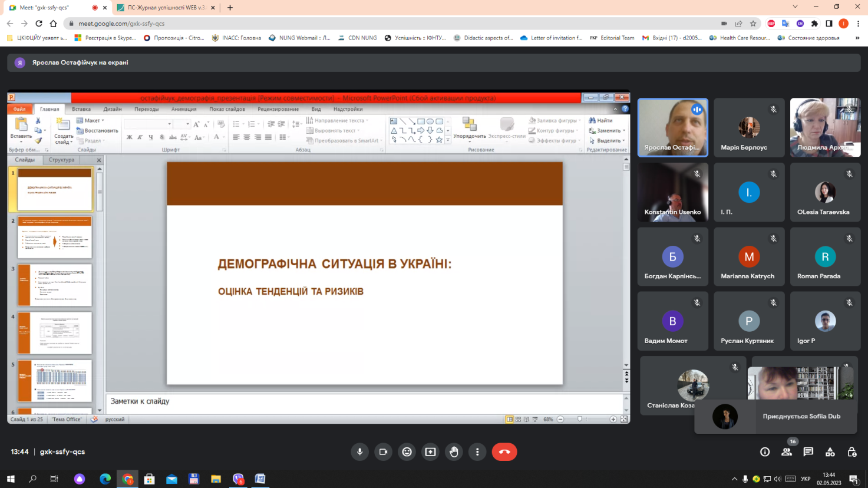Turn off your camera in Meet
The height and width of the screenshot is (488, 868).
[383, 451]
